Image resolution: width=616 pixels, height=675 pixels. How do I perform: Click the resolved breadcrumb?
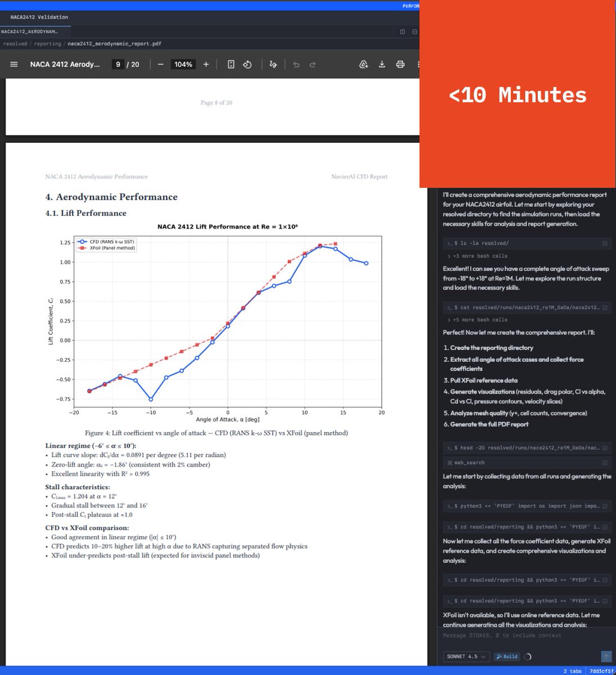(x=15, y=44)
